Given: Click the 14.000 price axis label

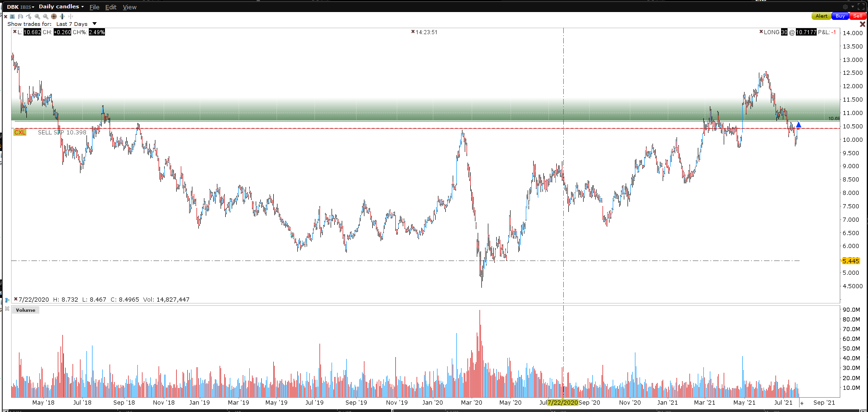Looking at the screenshot, I should [x=853, y=33].
